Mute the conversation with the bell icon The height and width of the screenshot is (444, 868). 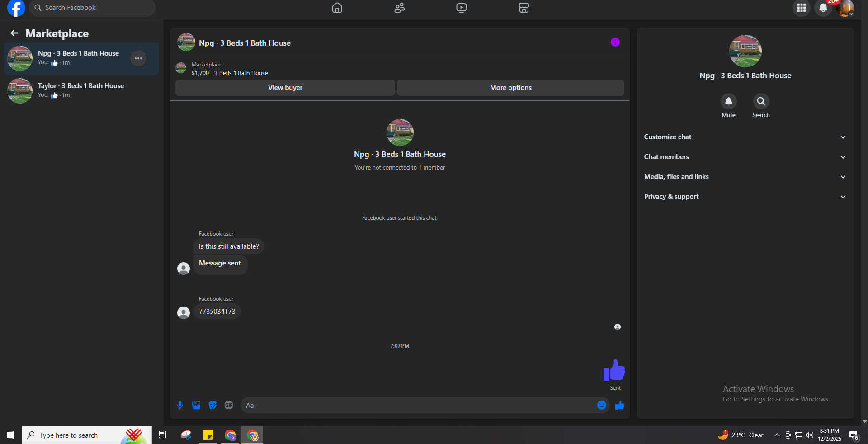[729, 101]
